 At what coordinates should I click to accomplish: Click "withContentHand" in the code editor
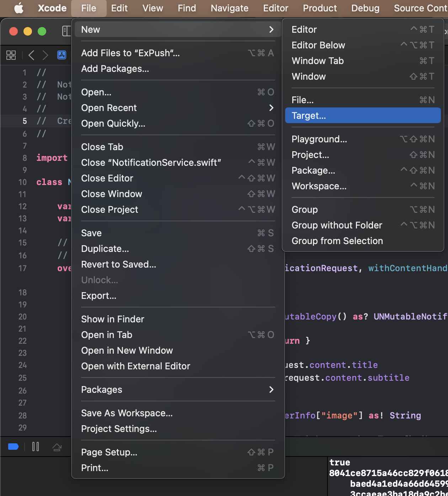click(408, 268)
